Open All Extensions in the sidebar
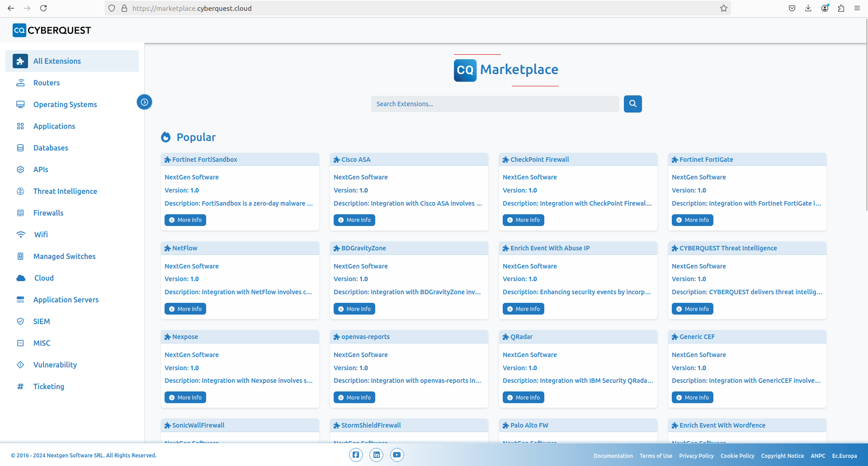868x466 pixels. [x=57, y=61]
